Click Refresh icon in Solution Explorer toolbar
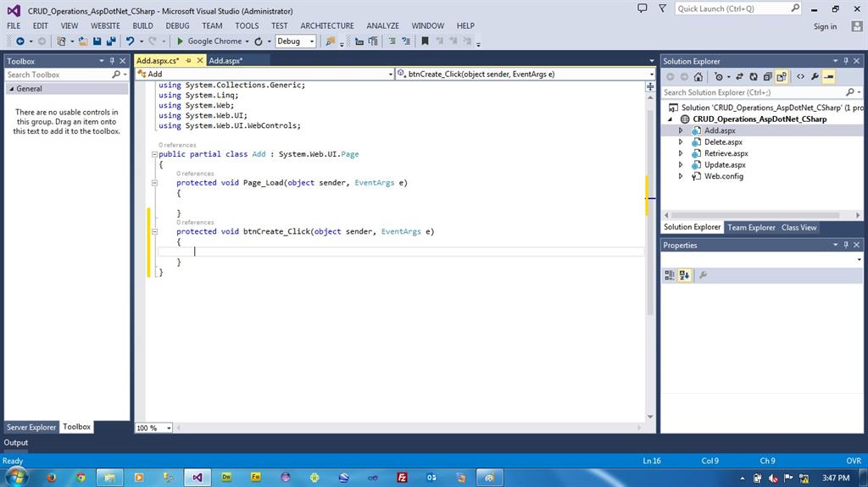 752,76
